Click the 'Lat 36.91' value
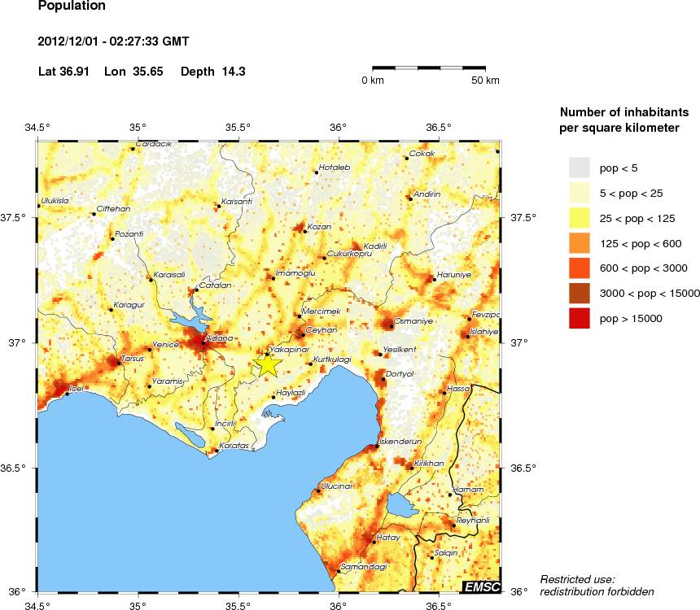This screenshot has width=700, height=610. pyautogui.click(x=63, y=72)
